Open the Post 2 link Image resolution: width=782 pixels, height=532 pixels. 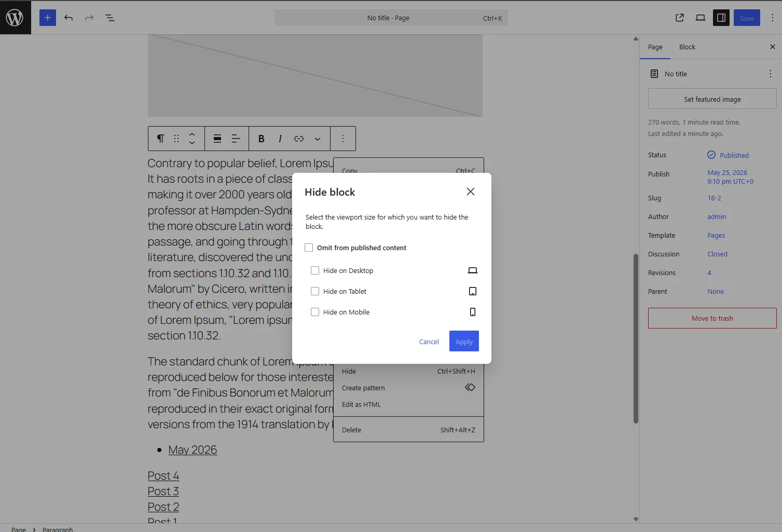163,507
